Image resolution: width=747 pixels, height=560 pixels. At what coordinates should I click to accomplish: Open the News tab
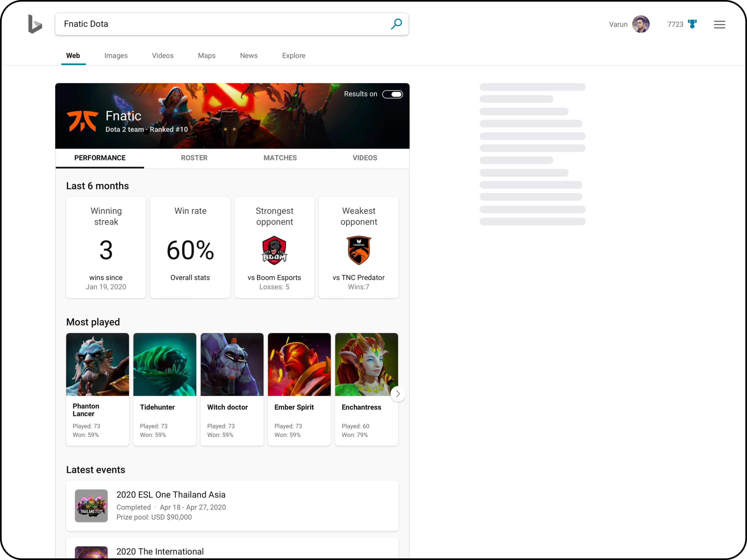[x=249, y=56]
